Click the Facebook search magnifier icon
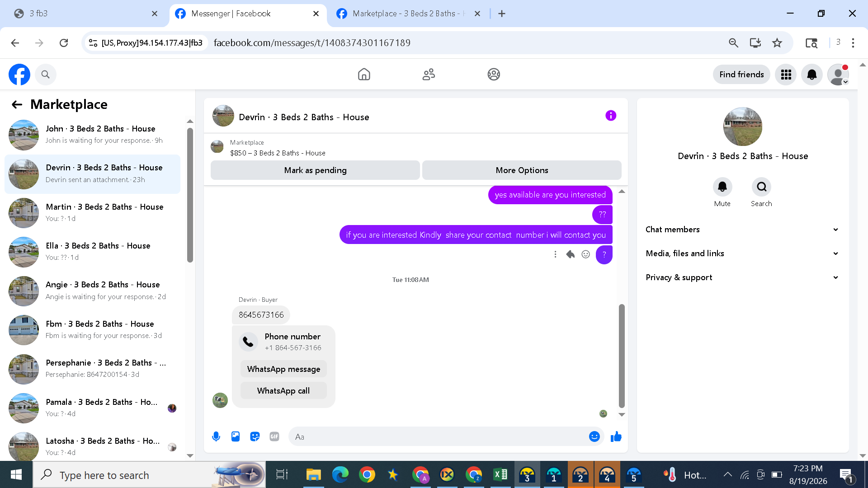868x488 pixels. point(45,75)
